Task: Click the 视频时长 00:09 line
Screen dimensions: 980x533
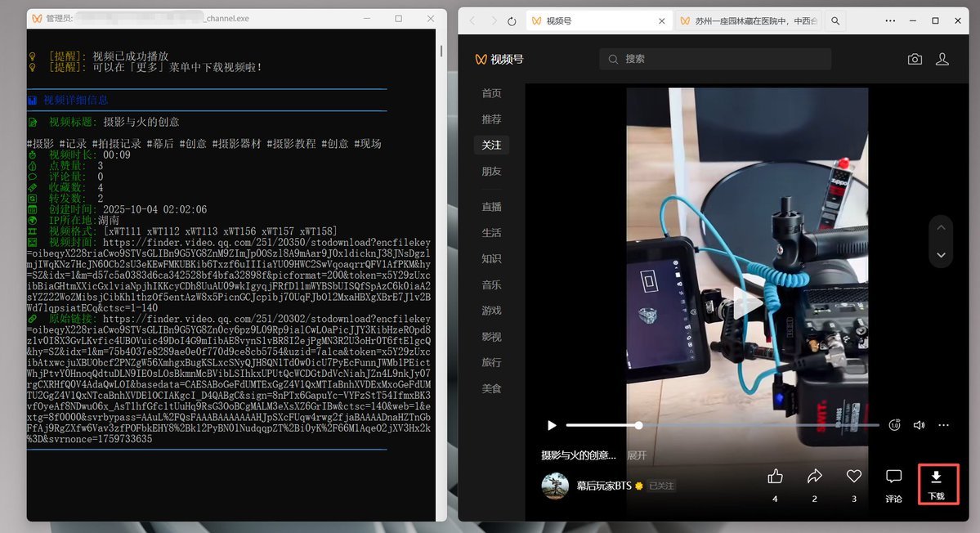Action: coord(78,155)
